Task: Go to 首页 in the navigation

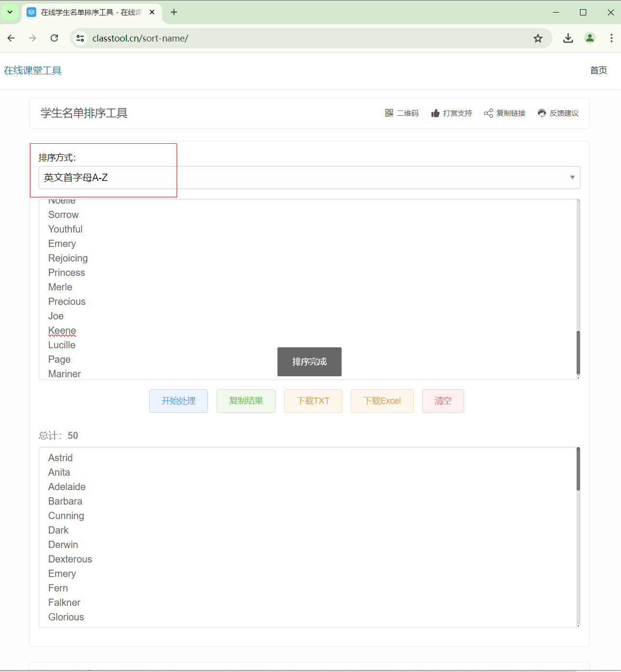Action: (598, 70)
